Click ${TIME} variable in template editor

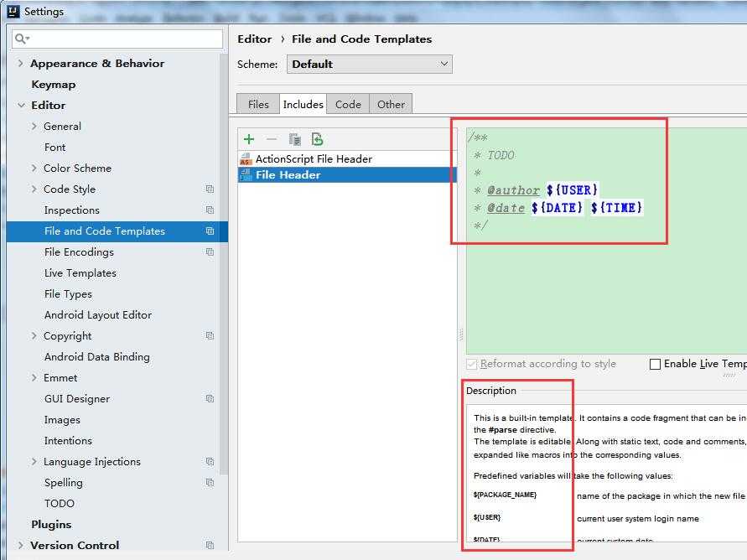616,208
